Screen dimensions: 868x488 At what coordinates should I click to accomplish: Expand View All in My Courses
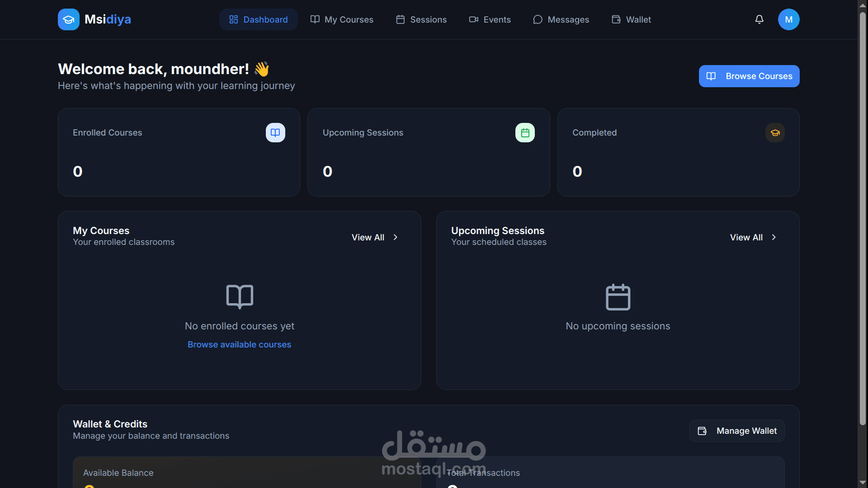(x=375, y=237)
